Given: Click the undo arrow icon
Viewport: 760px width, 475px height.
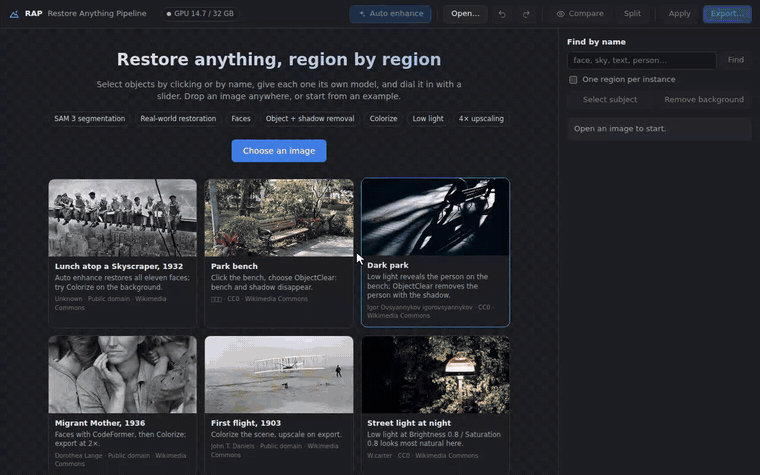Looking at the screenshot, I should [502, 14].
